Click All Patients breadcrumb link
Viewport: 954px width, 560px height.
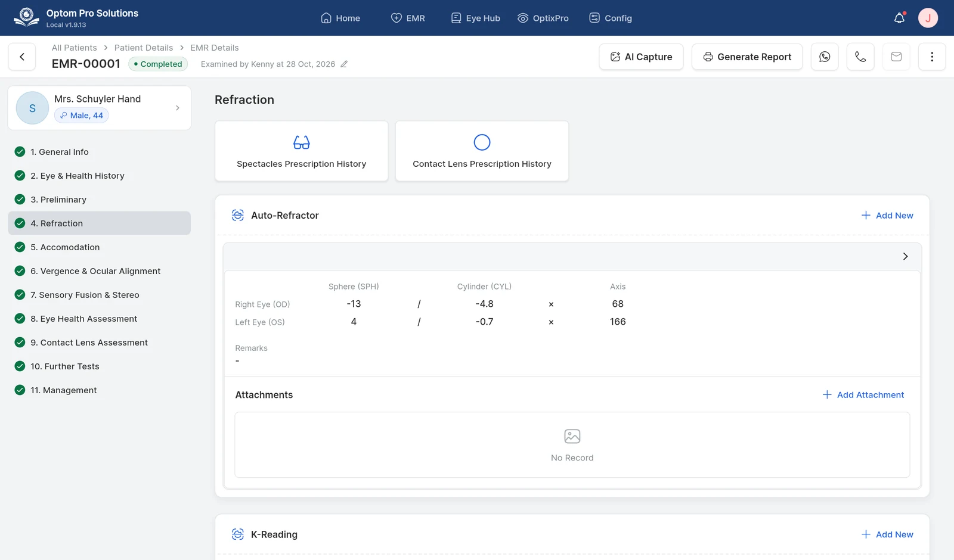(x=74, y=48)
